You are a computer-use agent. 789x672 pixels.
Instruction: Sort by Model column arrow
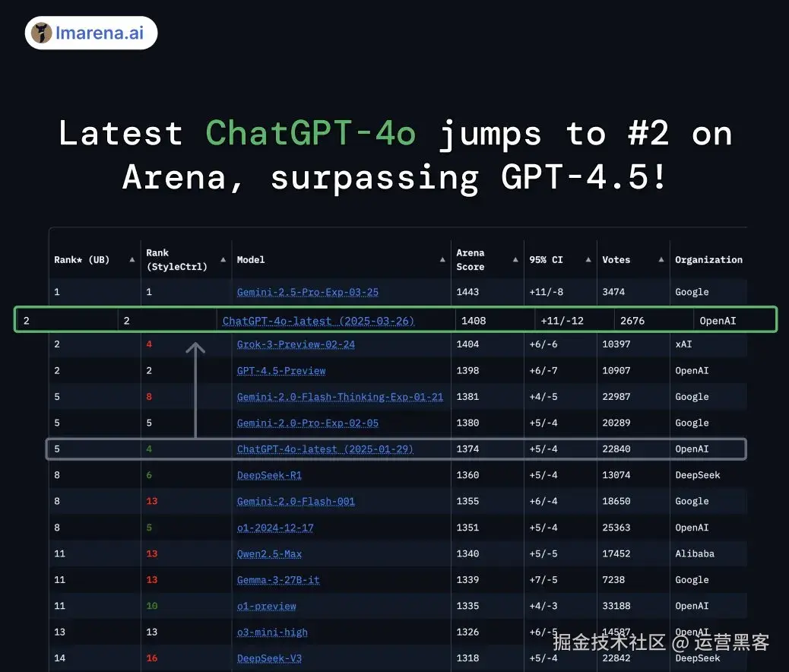(442, 260)
